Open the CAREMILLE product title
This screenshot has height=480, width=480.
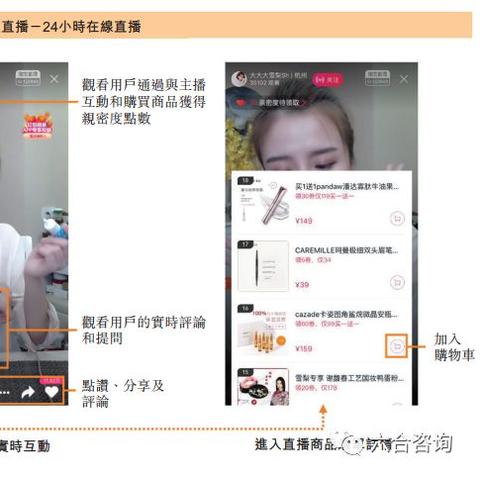346,250
